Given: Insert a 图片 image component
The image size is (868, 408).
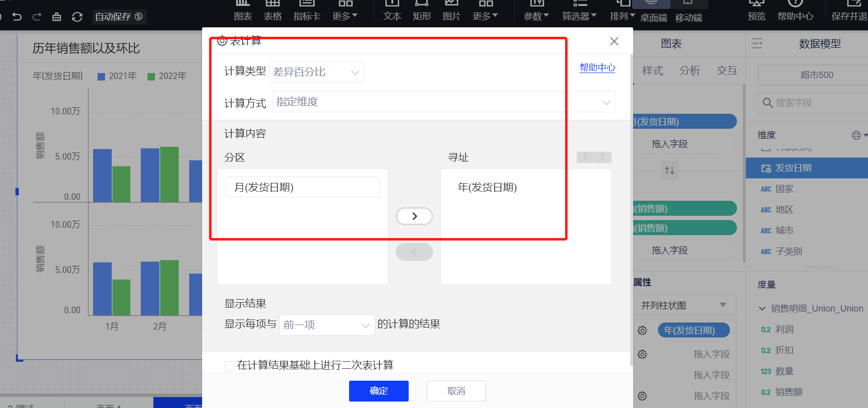Looking at the screenshot, I should pos(451,11).
